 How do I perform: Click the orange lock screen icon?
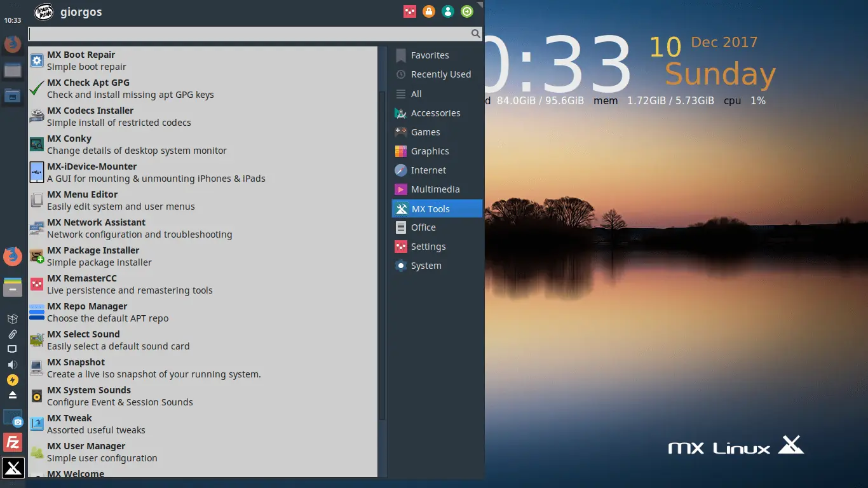(429, 11)
